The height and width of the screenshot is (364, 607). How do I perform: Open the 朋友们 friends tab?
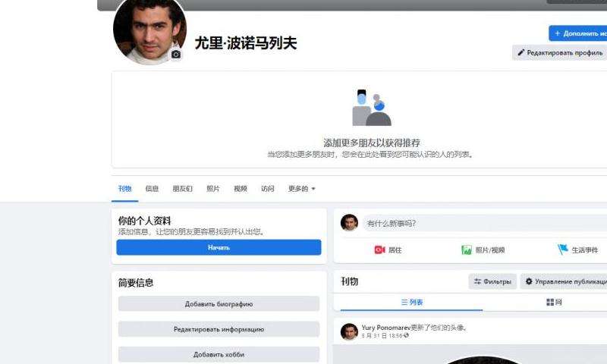[182, 189]
